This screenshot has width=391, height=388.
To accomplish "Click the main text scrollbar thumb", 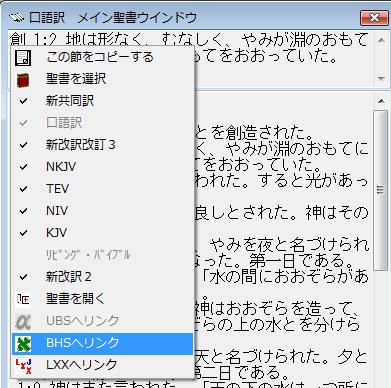I will 380,190.
